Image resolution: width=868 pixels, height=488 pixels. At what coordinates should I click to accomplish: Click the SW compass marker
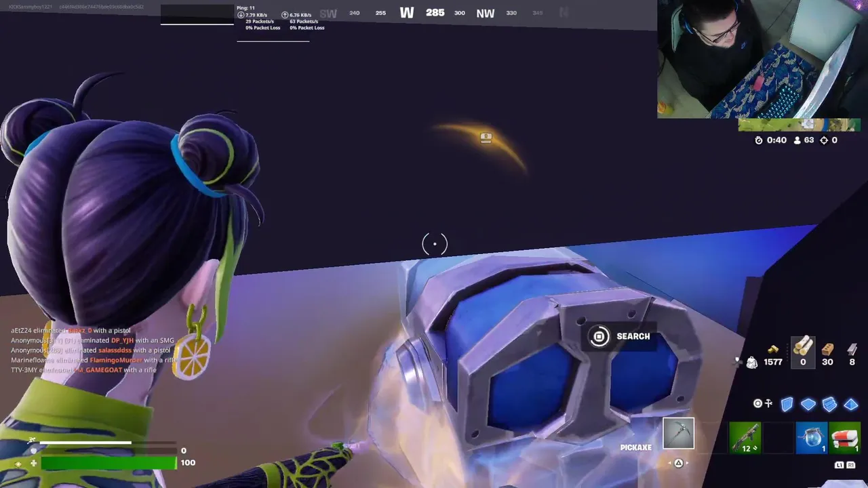[x=328, y=14]
